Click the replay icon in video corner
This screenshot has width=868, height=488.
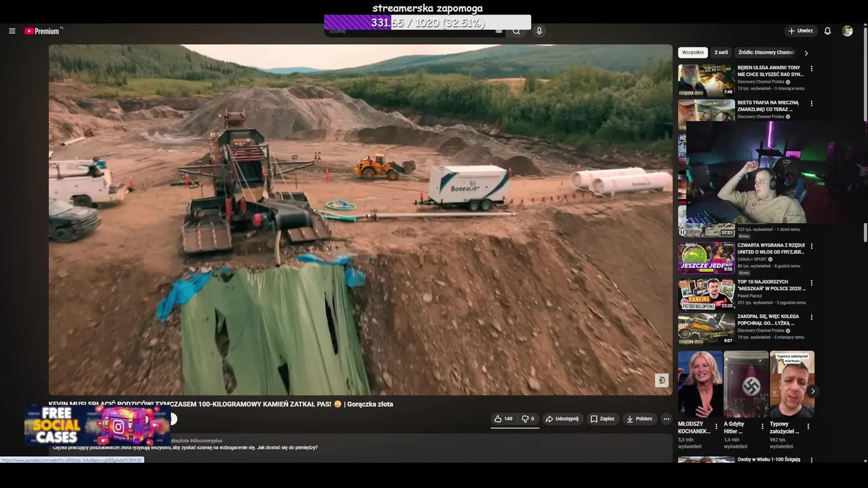tap(662, 380)
